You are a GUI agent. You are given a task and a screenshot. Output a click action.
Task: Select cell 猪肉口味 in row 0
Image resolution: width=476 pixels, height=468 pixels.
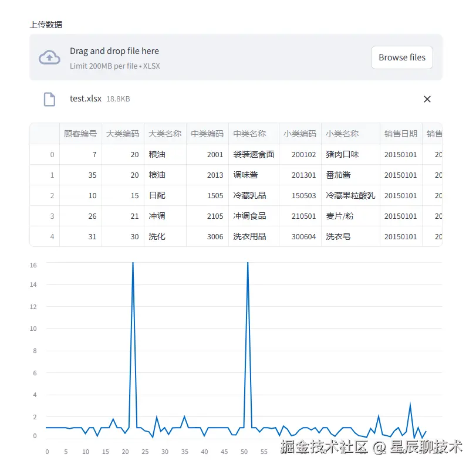pos(350,154)
